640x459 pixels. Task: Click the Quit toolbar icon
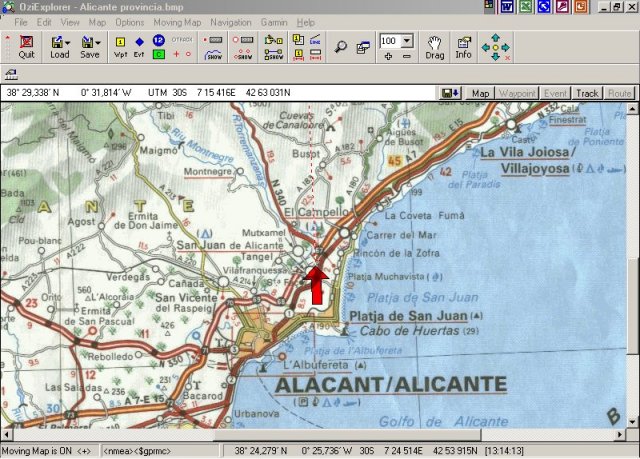(x=26, y=47)
